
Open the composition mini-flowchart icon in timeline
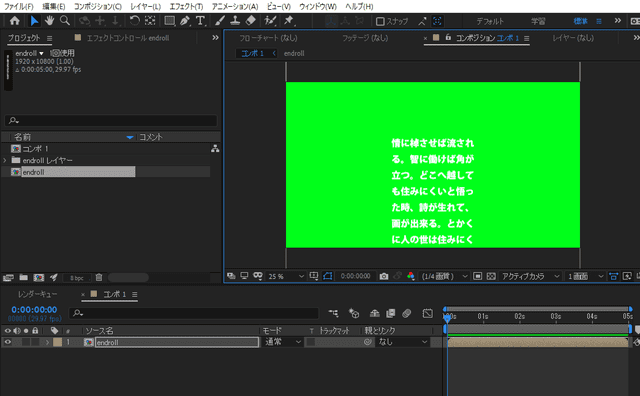click(333, 313)
